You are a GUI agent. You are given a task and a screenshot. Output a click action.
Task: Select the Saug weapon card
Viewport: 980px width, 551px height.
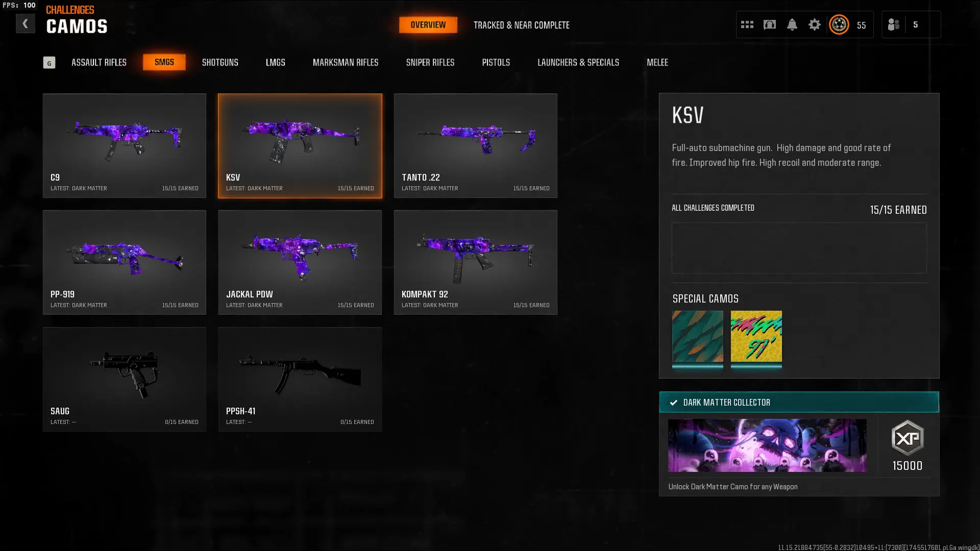[125, 379]
